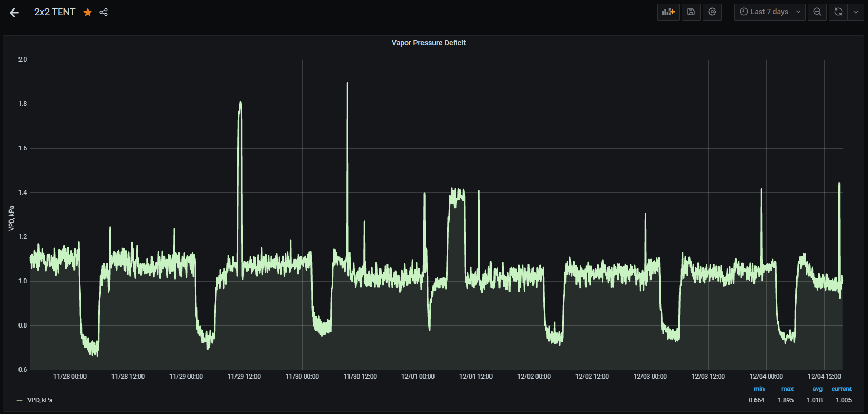Open Vapor Pressure Deficit panel title menu
The width and height of the screenshot is (868, 414).
click(x=429, y=43)
